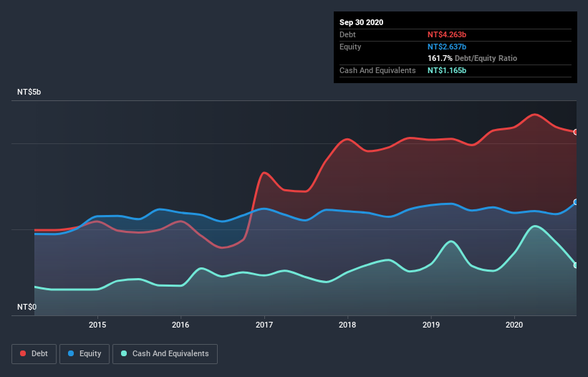Image resolution: width=588 pixels, height=377 pixels.
Task: Click Cash And Equivalents tooltip label
Action: pos(377,70)
